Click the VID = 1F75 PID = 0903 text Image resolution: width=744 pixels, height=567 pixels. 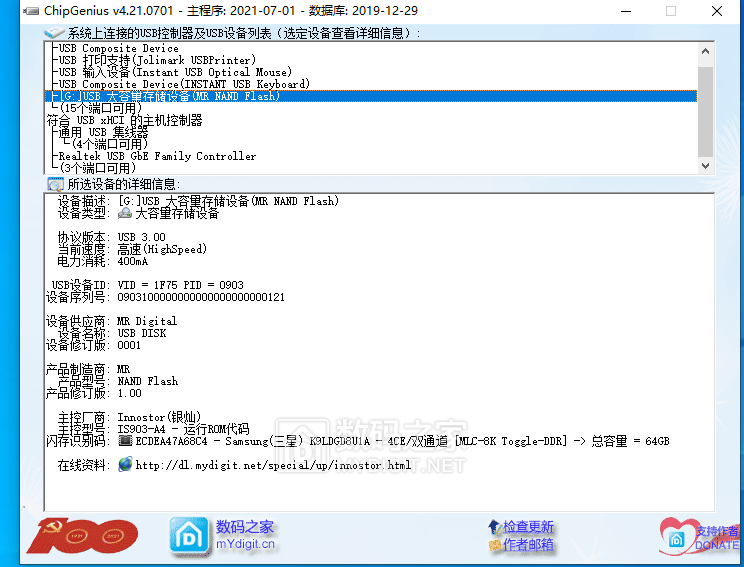tap(180, 285)
